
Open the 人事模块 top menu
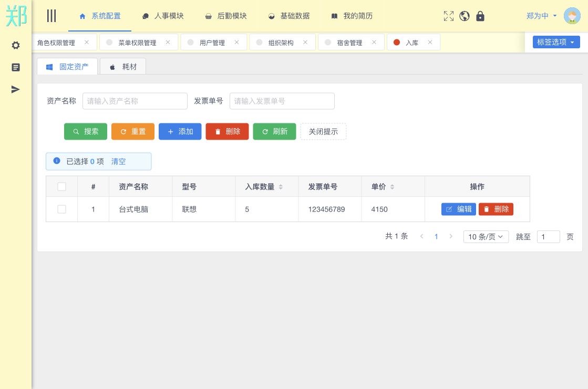[163, 16]
